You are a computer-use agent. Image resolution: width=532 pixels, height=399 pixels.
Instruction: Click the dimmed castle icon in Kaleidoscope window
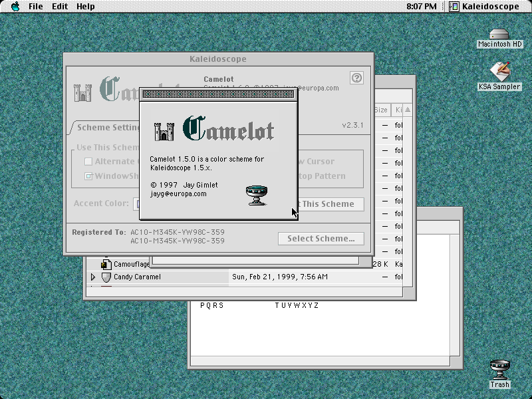(x=82, y=92)
